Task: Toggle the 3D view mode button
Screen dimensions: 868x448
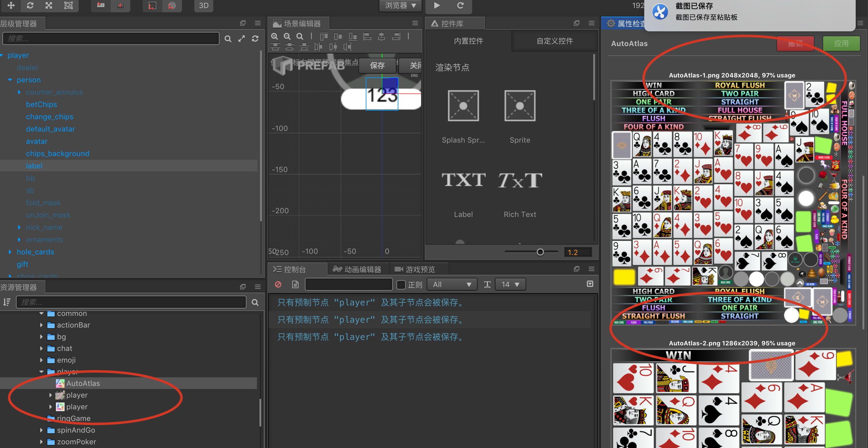Action: pos(203,6)
